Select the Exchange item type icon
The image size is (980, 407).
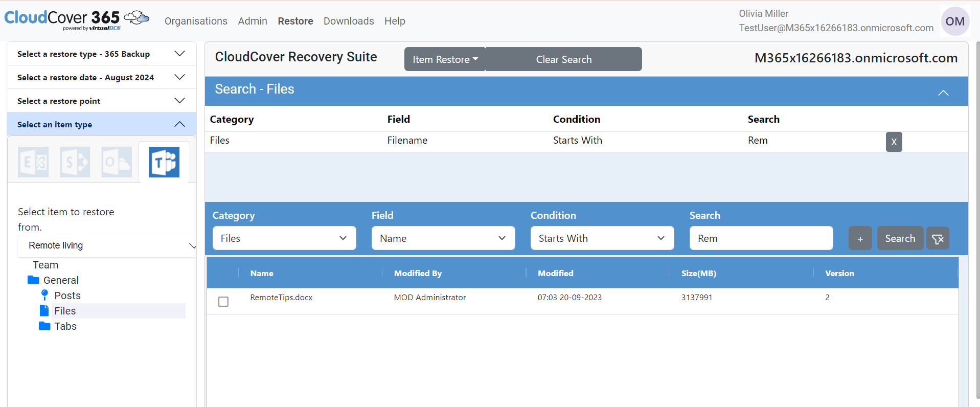point(33,162)
